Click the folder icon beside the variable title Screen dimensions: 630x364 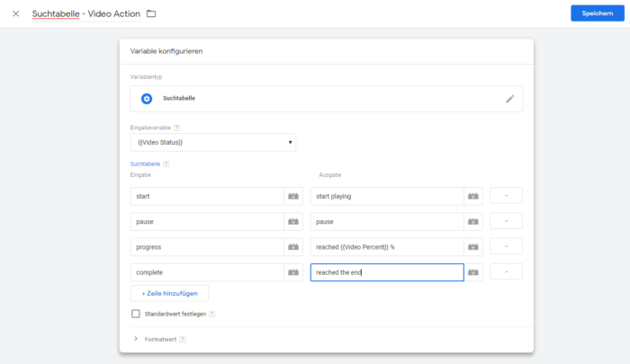coord(151,13)
